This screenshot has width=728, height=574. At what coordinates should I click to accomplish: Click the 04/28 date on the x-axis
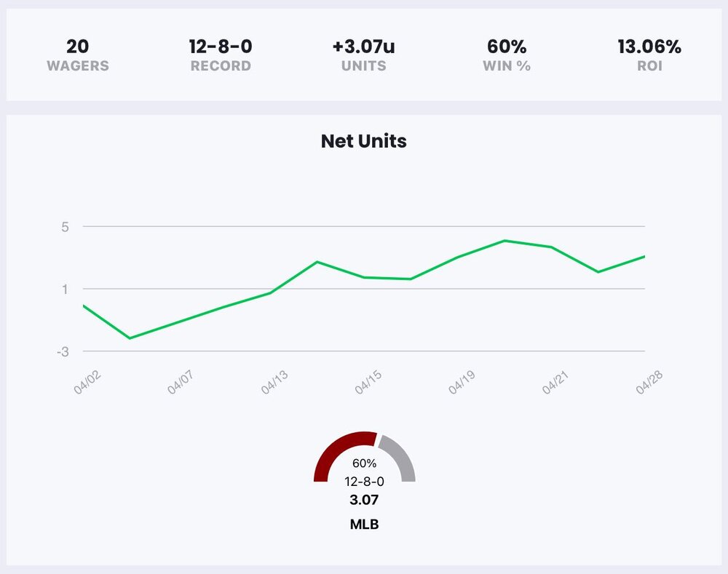[649, 383]
